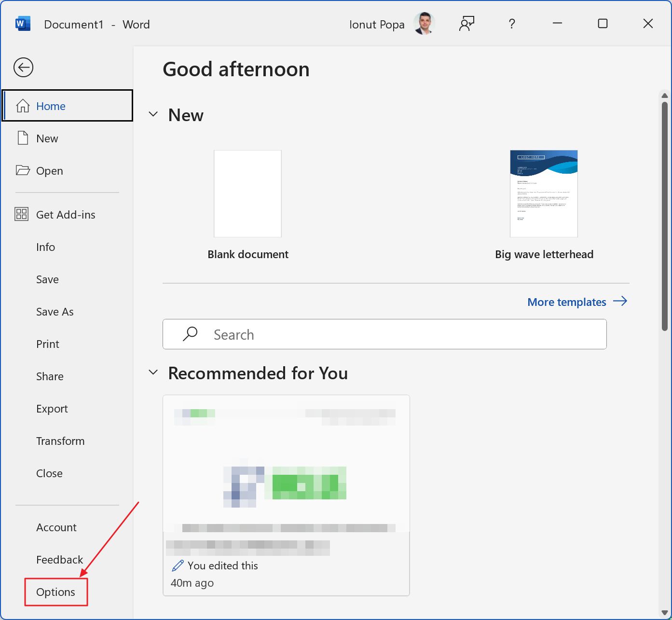Image resolution: width=672 pixels, height=620 pixels.
Task: Select New in the left sidebar
Action: click(68, 138)
